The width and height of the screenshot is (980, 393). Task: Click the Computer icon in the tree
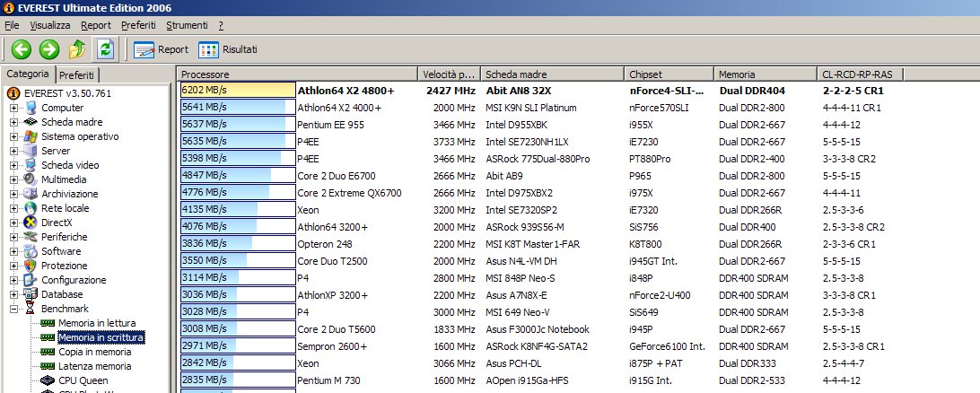coord(30,108)
